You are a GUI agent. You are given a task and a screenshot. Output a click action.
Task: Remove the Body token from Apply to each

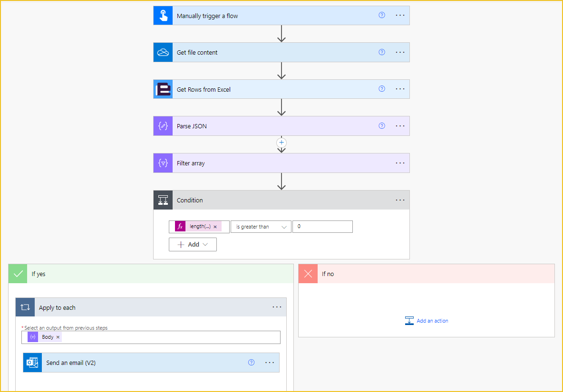58,337
